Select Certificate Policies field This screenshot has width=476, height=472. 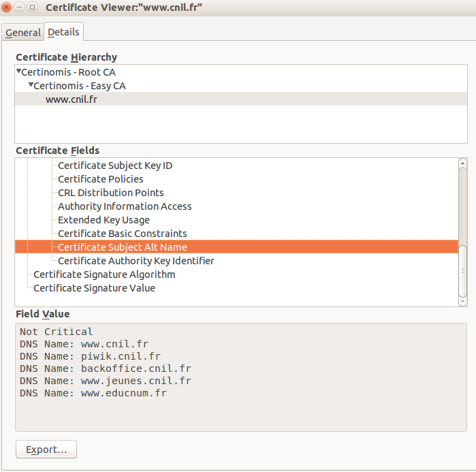tap(101, 179)
